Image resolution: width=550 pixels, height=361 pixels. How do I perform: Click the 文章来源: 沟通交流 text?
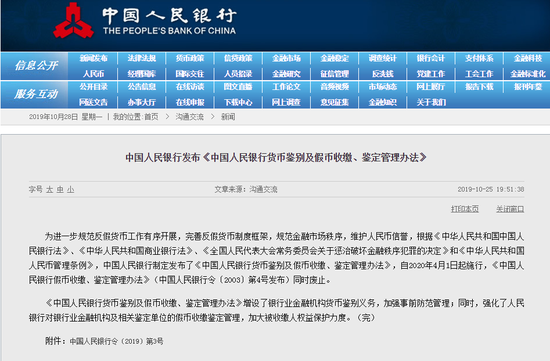[246, 189]
